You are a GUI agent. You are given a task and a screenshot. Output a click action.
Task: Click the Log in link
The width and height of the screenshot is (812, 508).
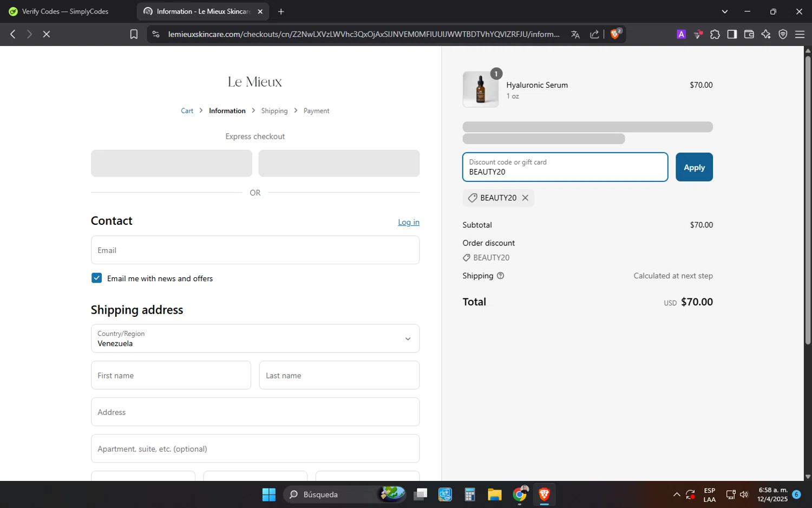pyautogui.click(x=409, y=222)
